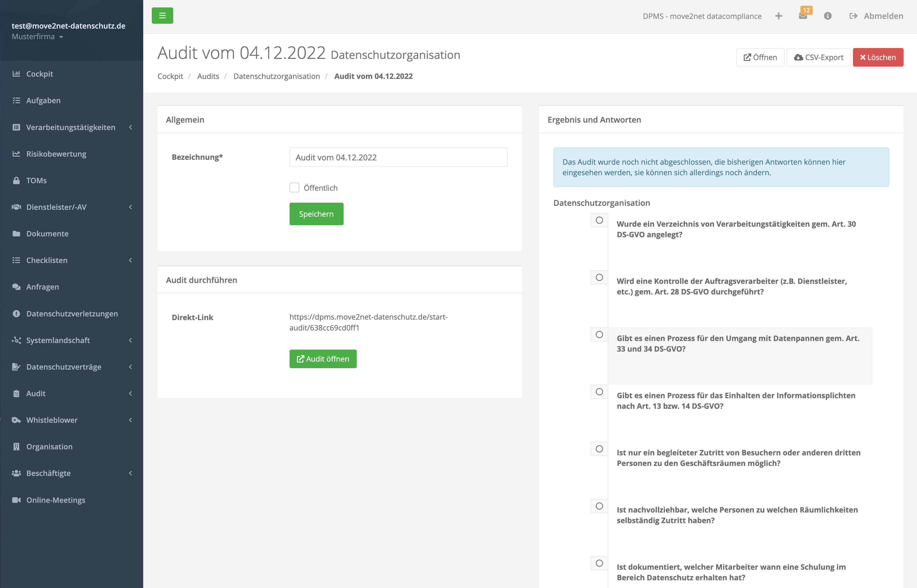The width and height of the screenshot is (917, 588).
Task: Click the green Speichern button
Action: [x=316, y=214]
